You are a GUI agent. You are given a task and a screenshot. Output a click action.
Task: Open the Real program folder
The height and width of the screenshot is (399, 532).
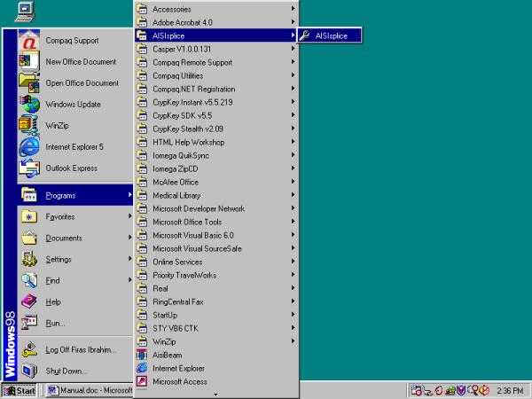coord(216,288)
